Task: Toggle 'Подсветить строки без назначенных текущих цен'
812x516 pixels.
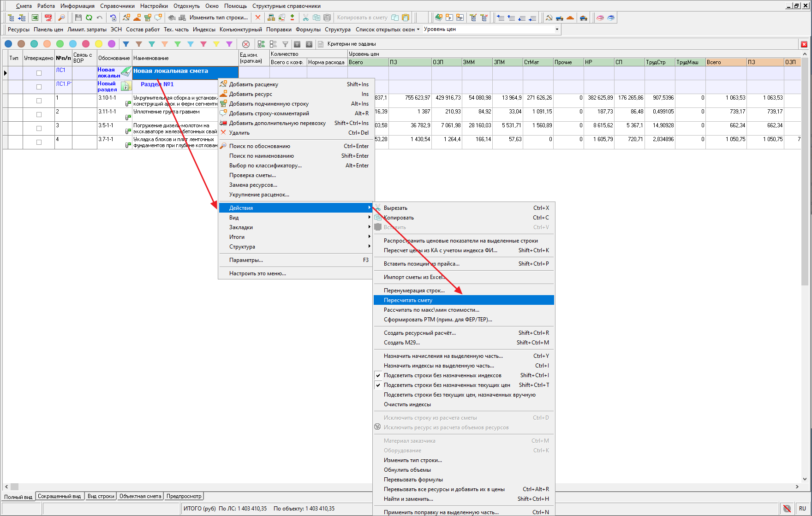Action: [447, 385]
